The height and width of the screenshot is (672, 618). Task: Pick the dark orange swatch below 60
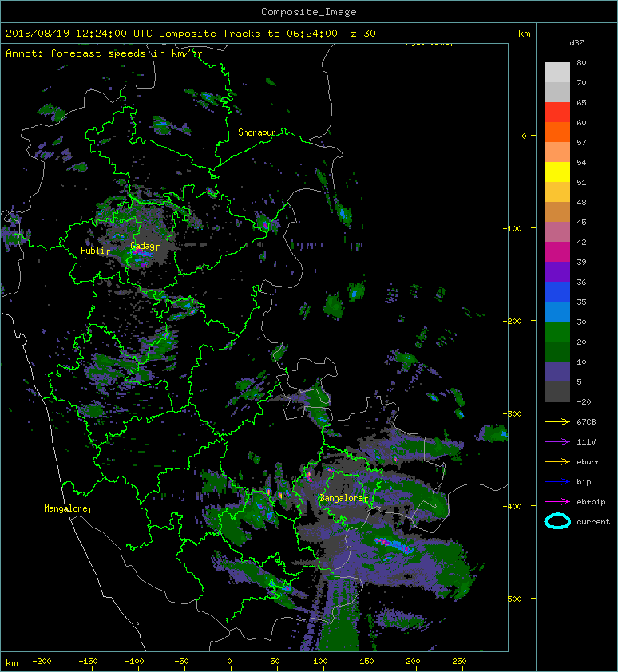coord(557,132)
